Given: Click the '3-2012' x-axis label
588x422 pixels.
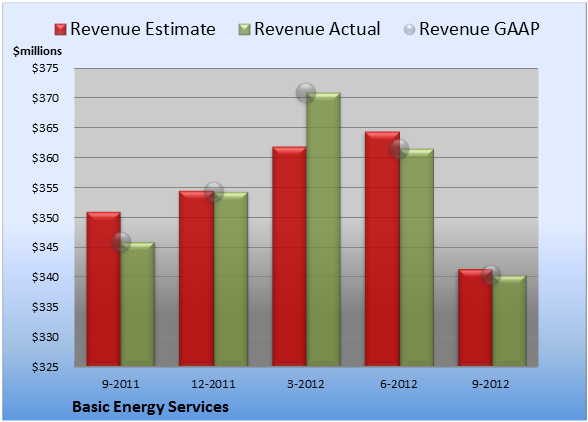Looking at the screenshot, I should pyautogui.click(x=306, y=384).
